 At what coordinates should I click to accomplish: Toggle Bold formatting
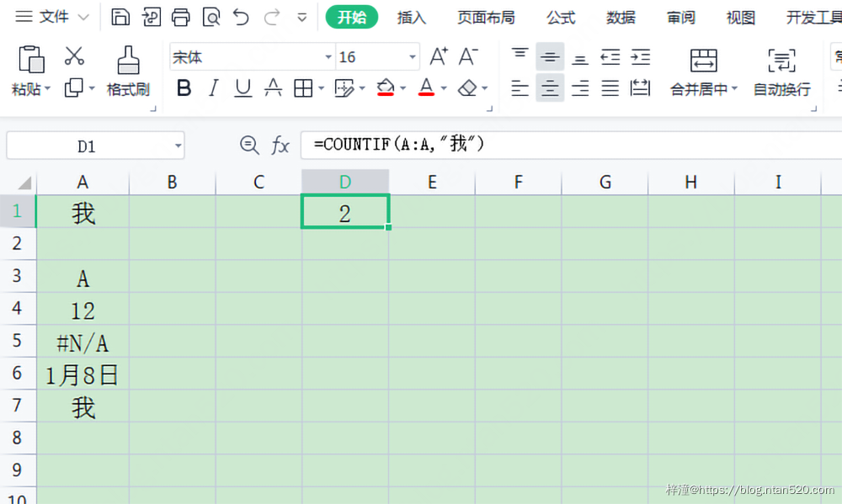pyautogui.click(x=184, y=88)
